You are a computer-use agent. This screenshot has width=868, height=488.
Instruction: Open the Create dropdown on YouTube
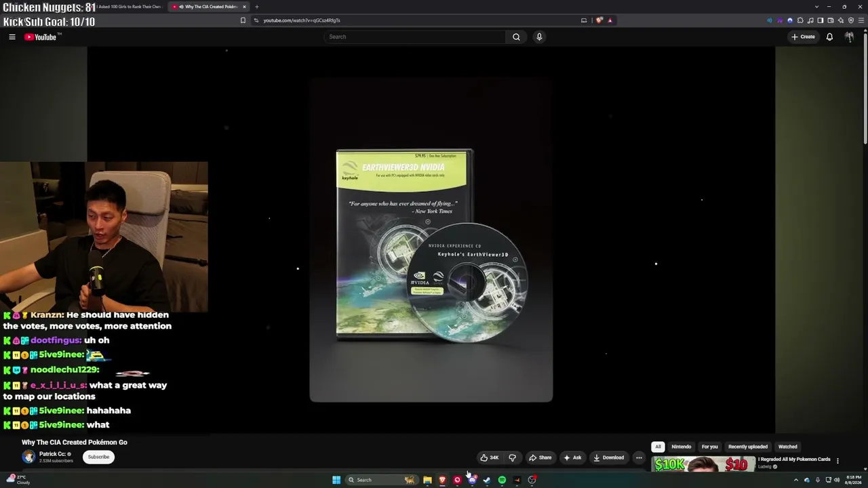pyautogui.click(x=804, y=37)
